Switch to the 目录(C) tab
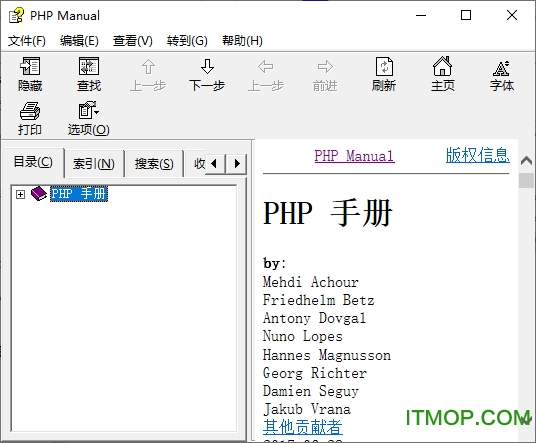Screen dimensions: 536x443 33,162
